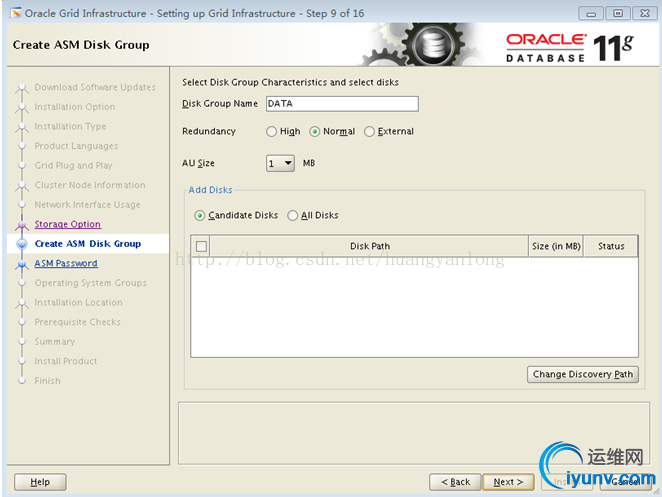662x497 pixels.
Task: Click Network Interface Usage step
Action: pyautogui.click(x=87, y=205)
